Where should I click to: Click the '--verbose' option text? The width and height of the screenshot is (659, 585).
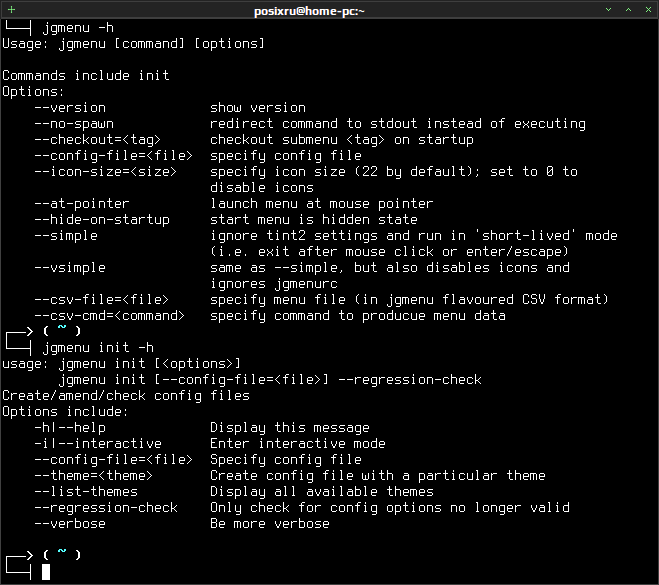(70, 524)
